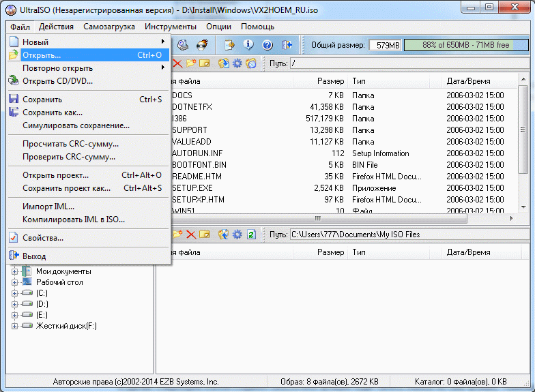The width and height of the screenshot is (535, 392).
Task: Expand the Жесткий диск(F:) node
Action: point(14,326)
